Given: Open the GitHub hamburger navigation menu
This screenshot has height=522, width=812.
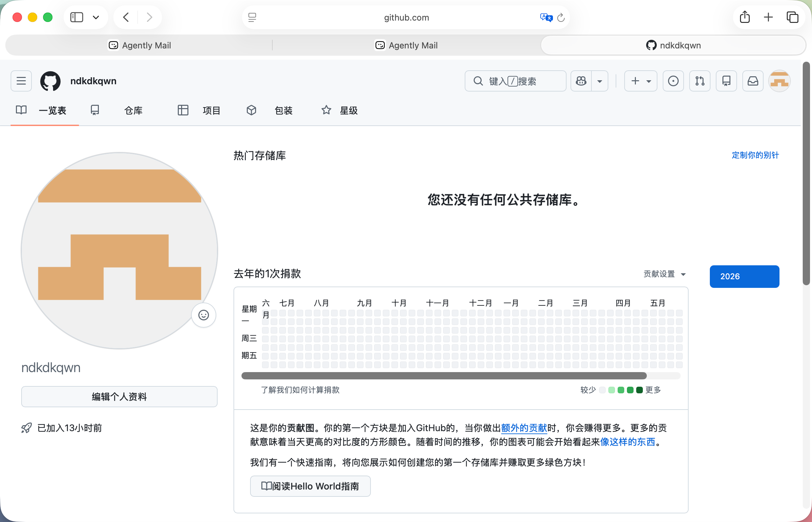Looking at the screenshot, I should pyautogui.click(x=21, y=81).
